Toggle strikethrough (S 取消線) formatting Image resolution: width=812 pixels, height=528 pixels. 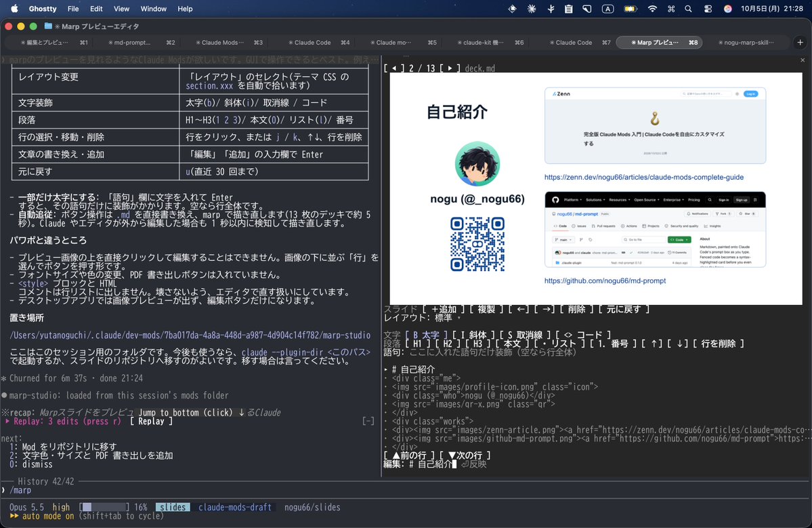tap(526, 336)
